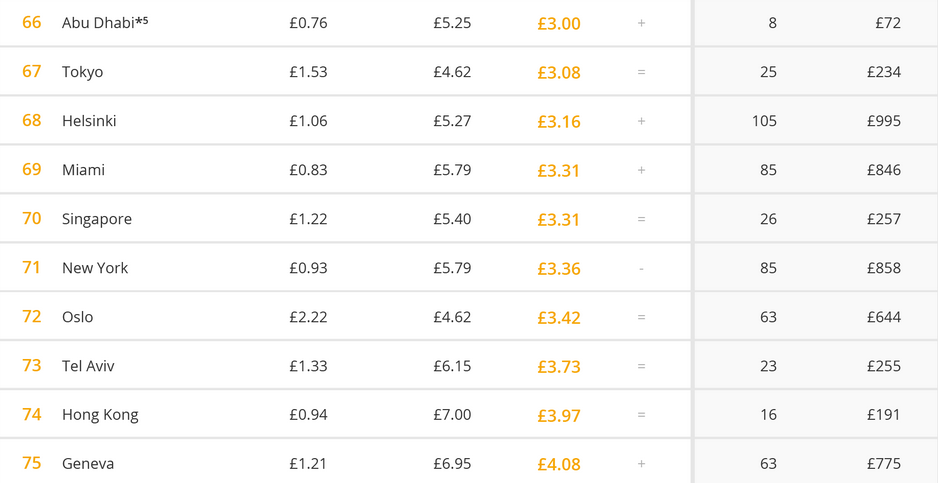This screenshot has width=938, height=483.
Task: Select the £7.00 price in Hong Kong row
Action: [452, 415]
